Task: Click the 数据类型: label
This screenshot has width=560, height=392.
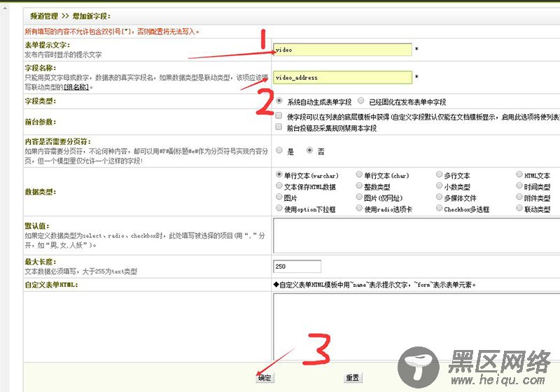Action: coord(41,192)
